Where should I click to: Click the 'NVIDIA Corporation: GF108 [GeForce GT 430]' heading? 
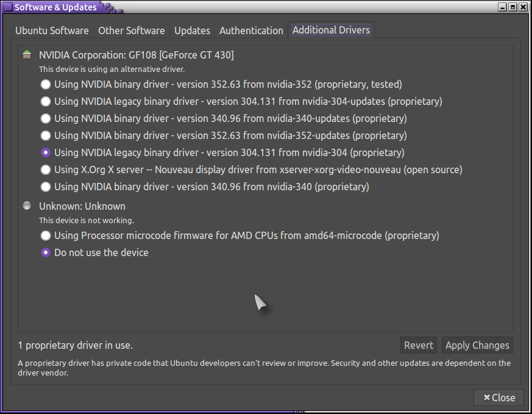click(x=137, y=55)
